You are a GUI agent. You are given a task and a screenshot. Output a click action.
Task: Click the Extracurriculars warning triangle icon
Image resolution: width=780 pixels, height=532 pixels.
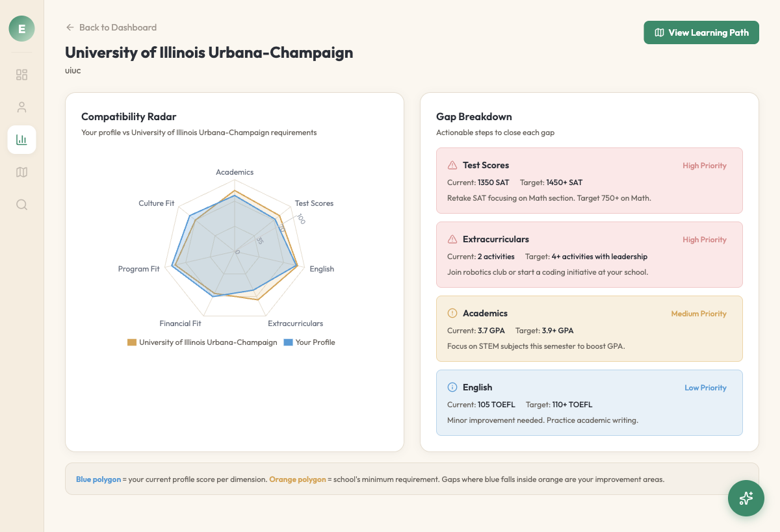tap(452, 239)
